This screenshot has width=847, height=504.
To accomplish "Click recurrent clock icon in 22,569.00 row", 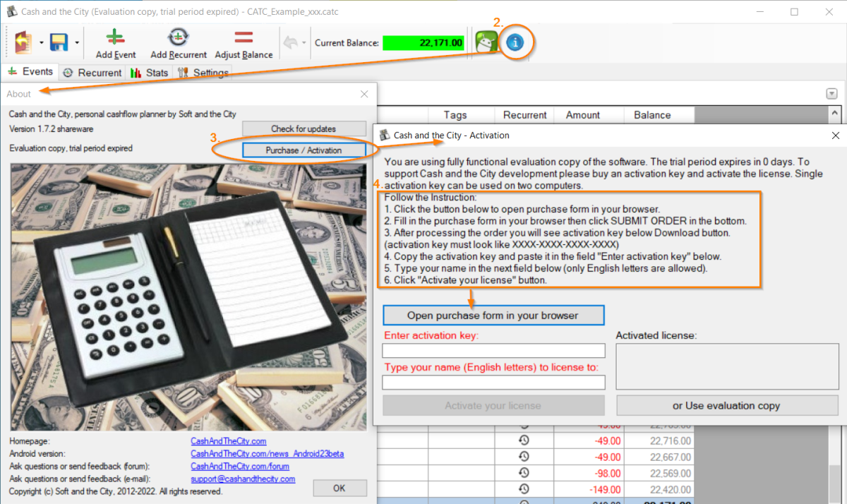I will [524, 473].
